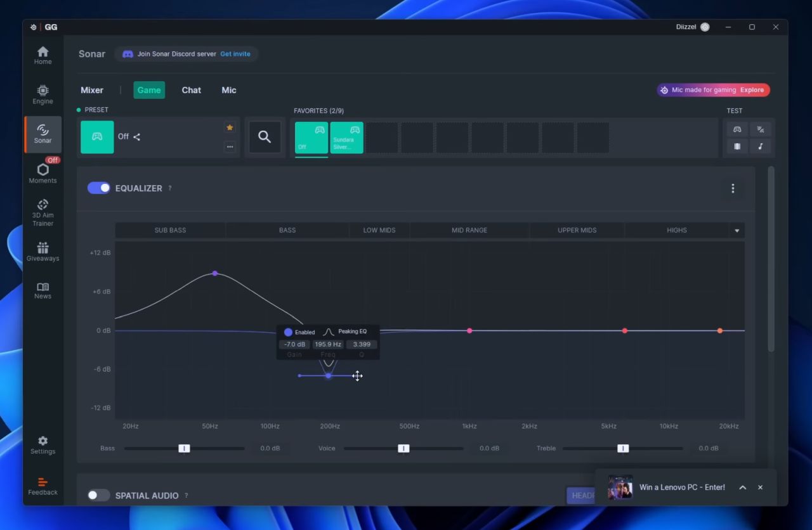Image resolution: width=812 pixels, height=530 pixels.
Task: Switch to the Chat tab
Action: pos(191,90)
